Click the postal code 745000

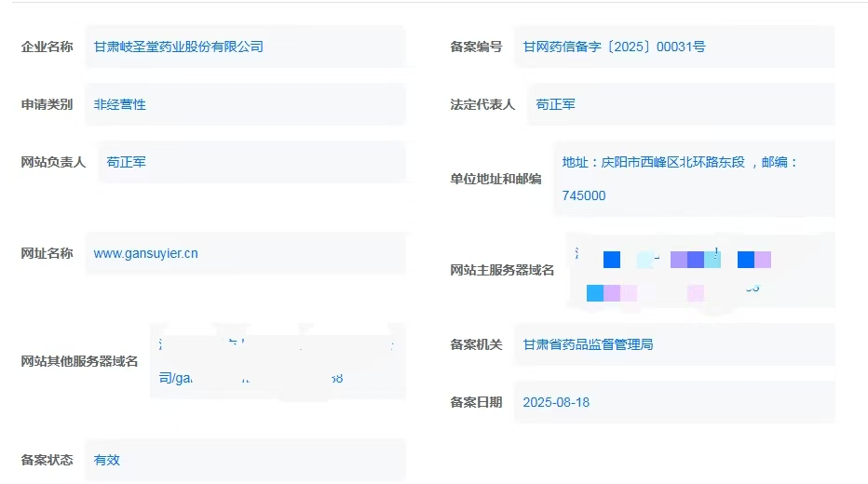(x=583, y=195)
